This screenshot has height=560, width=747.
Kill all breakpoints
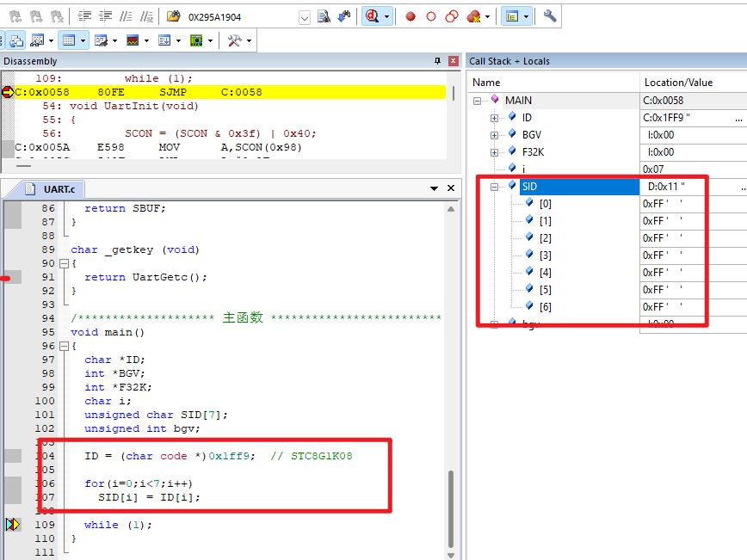point(473,16)
